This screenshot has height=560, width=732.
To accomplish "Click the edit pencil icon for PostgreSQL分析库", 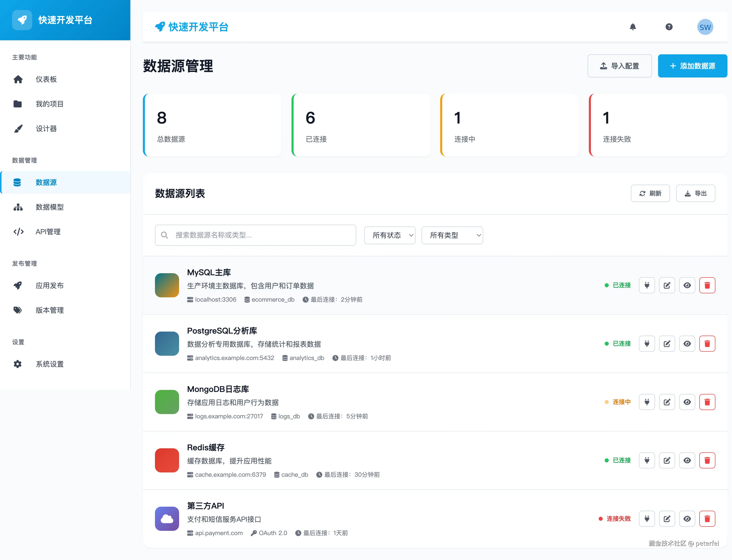I will coord(667,344).
